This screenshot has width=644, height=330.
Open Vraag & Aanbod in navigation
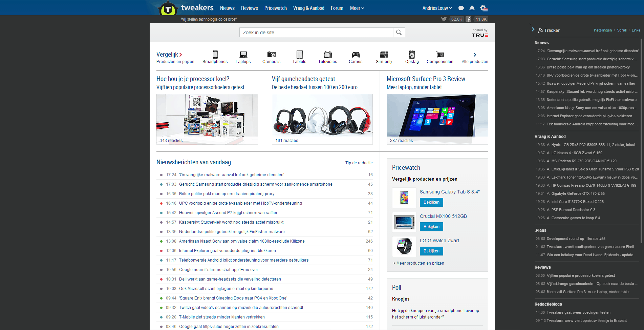tap(309, 8)
